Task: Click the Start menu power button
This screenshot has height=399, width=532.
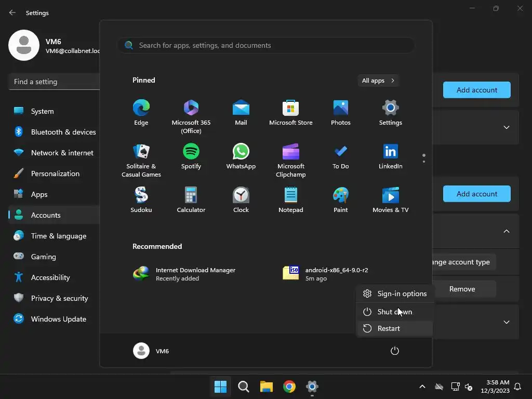Action: pyautogui.click(x=395, y=351)
